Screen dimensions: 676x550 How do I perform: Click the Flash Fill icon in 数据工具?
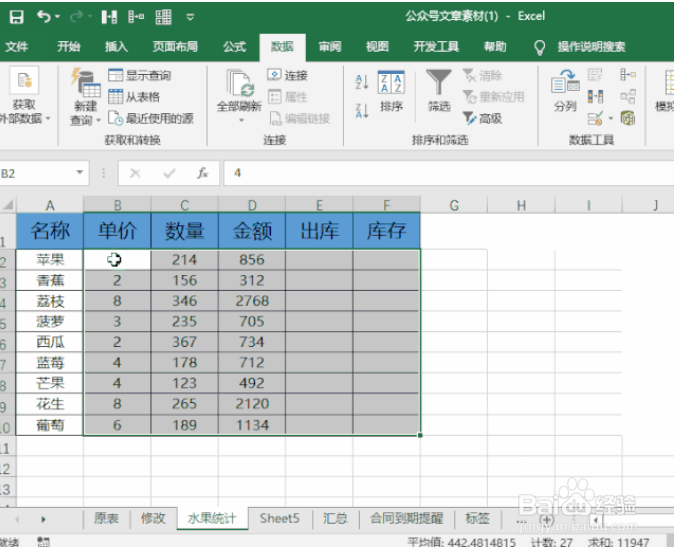[595, 76]
